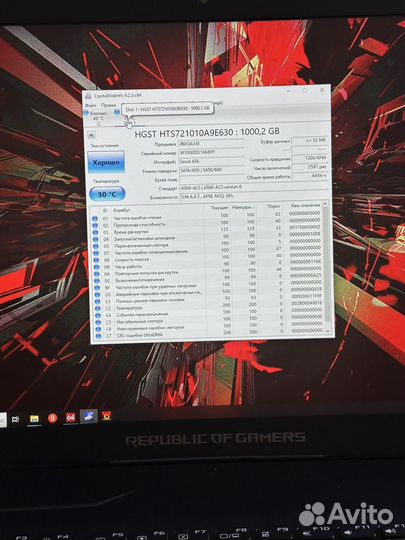405x540 pixels.
Task: Click status icon for CRC-ошибки UltraDMA row
Action: click(x=98, y=336)
